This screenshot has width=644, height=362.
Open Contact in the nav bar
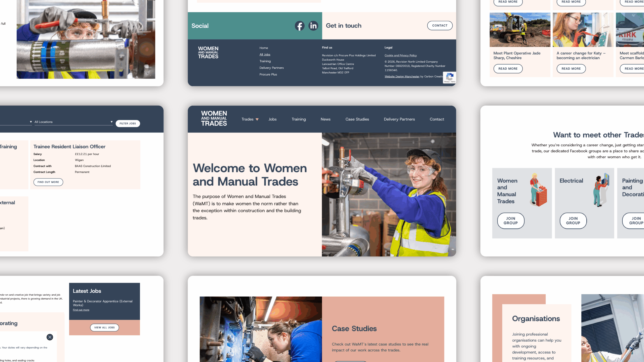437,119
